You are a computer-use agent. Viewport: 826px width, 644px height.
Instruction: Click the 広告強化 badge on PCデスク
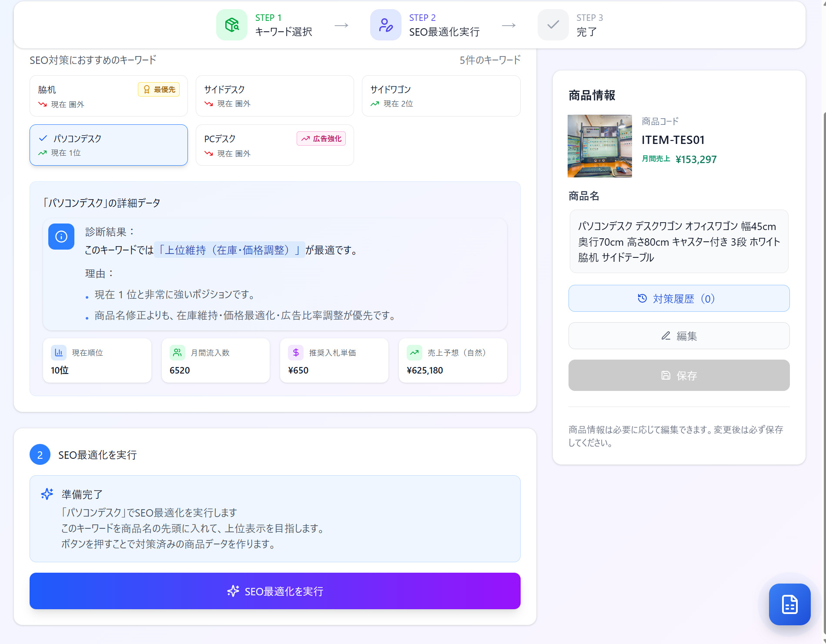321,138
